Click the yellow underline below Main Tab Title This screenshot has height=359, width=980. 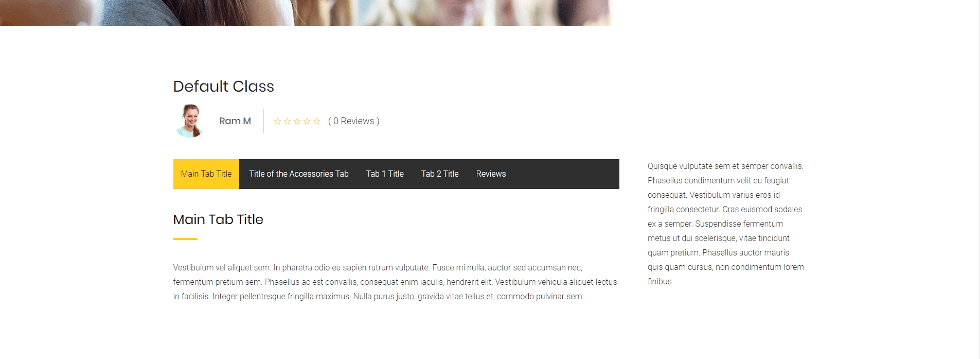click(185, 239)
